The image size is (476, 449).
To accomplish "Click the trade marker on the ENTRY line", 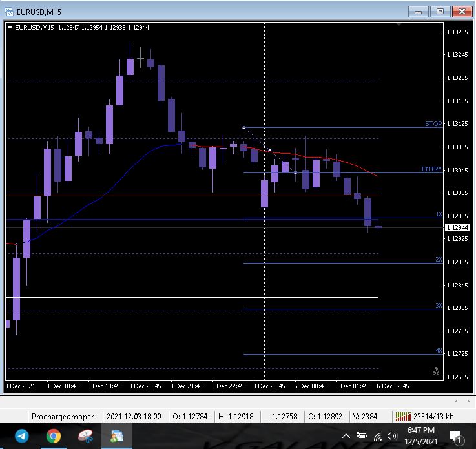I will 296,172.
